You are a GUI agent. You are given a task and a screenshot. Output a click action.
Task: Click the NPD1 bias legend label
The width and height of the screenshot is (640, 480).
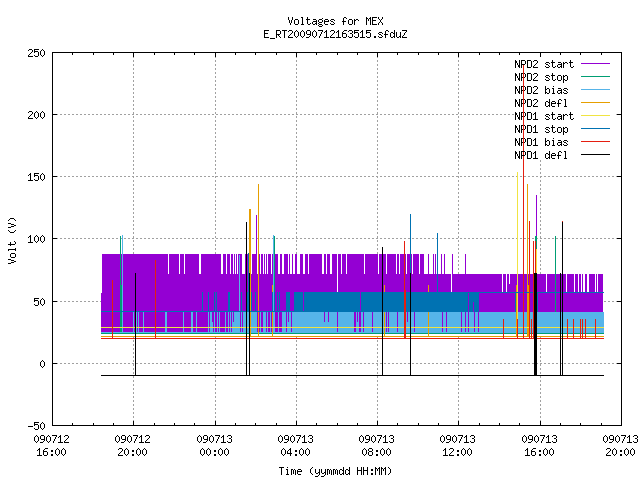coord(541,142)
